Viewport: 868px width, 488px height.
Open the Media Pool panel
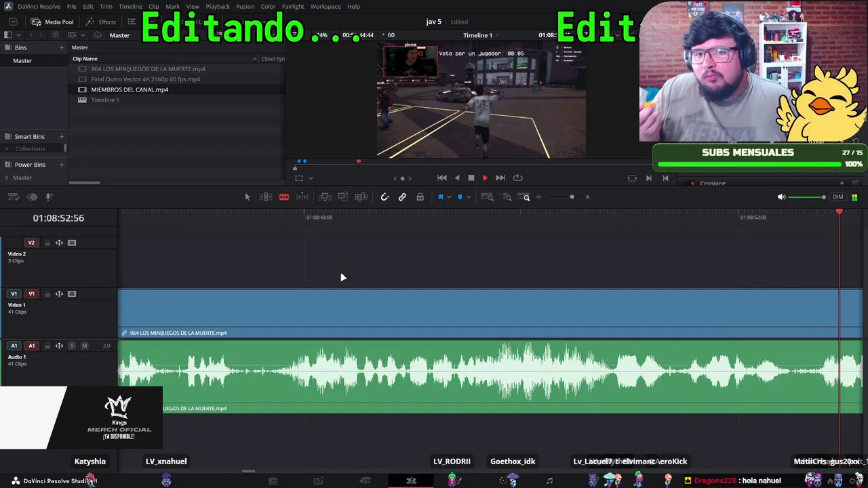pyautogui.click(x=53, y=22)
